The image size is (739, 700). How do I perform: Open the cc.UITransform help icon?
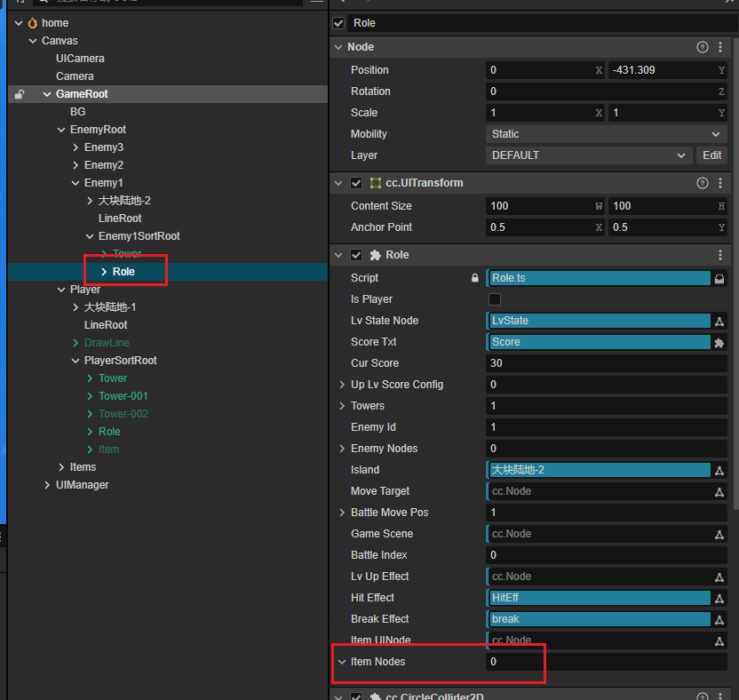[703, 183]
